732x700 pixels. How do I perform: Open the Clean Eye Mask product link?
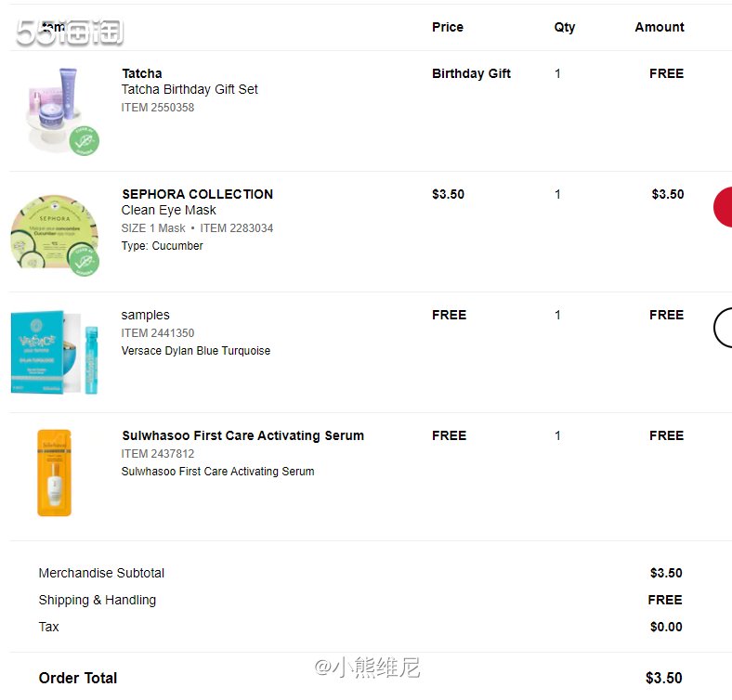point(168,211)
